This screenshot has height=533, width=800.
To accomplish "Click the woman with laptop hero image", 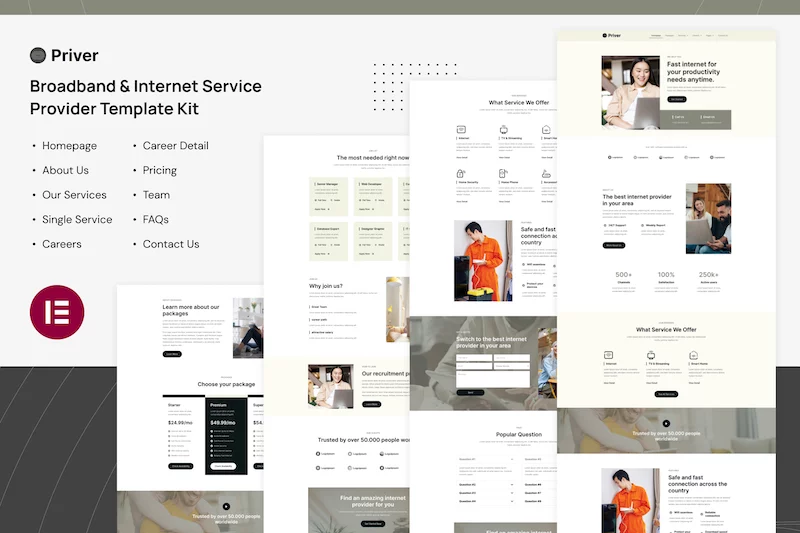I will (x=630, y=92).
